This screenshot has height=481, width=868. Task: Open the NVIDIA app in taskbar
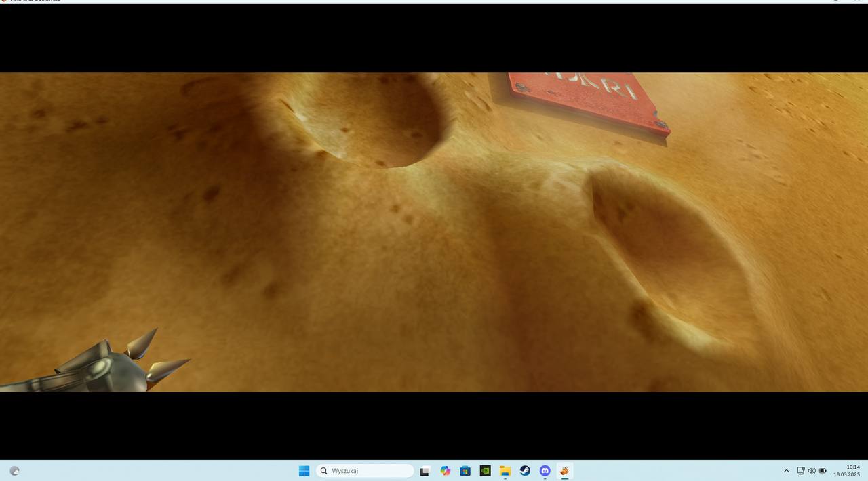(x=485, y=471)
